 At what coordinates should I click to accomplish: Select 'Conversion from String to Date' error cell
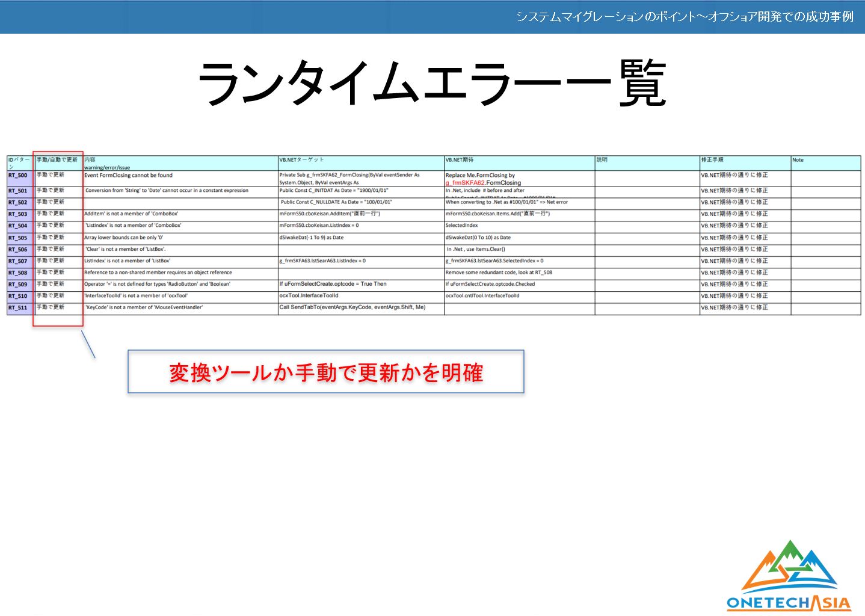pos(180,191)
